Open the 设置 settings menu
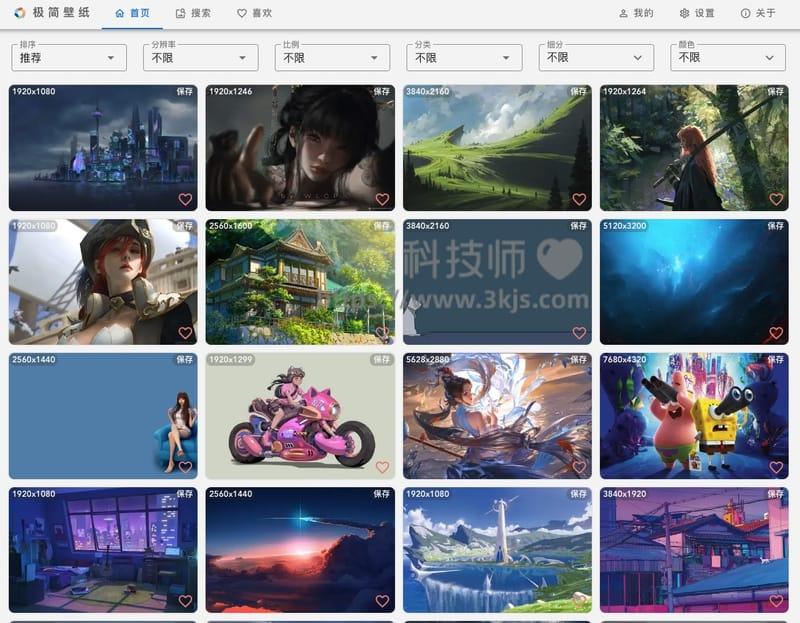Image resolution: width=800 pixels, height=623 pixels. pyautogui.click(x=697, y=13)
